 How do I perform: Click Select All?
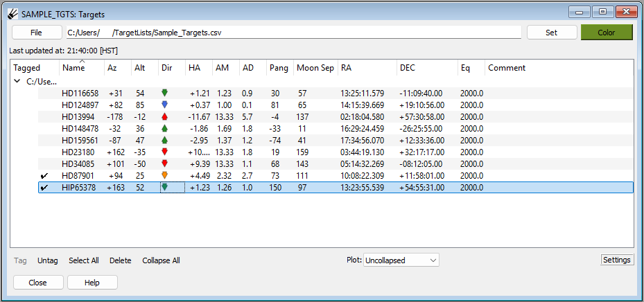(x=84, y=260)
